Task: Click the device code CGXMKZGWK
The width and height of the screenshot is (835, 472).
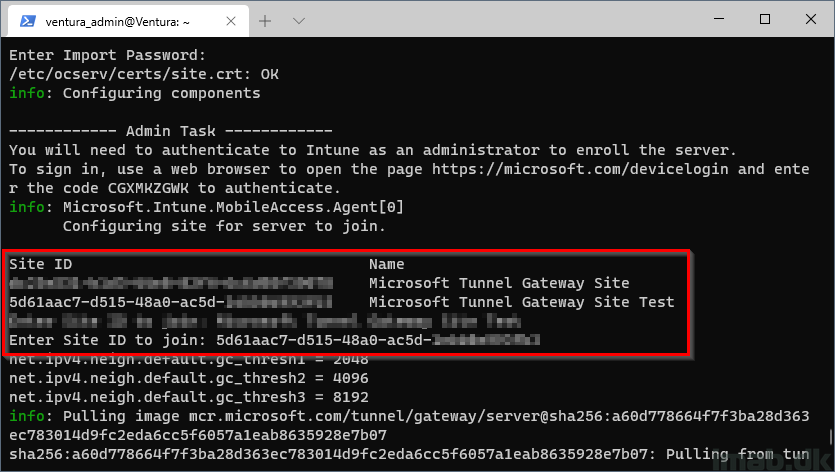Action: [x=148, y=188]
